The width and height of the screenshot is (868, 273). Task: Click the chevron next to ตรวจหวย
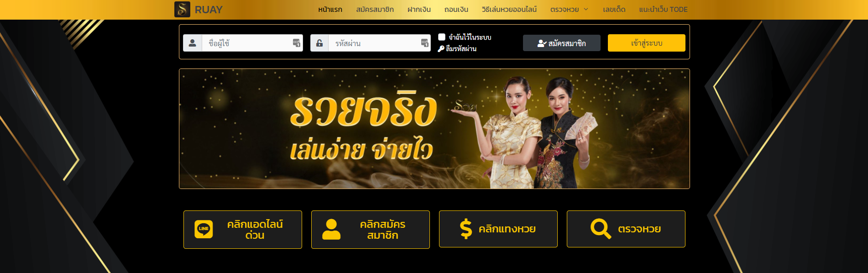[586, 10]
